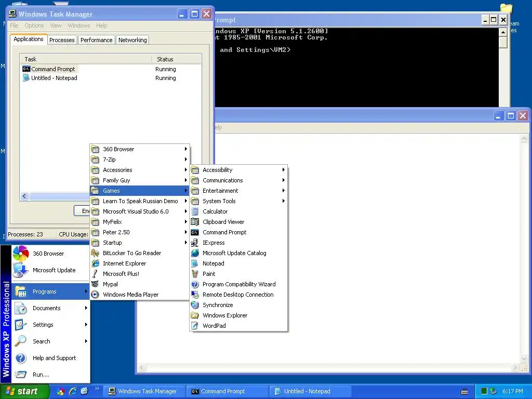Expand the System Tools submenu

click(239, 201)
